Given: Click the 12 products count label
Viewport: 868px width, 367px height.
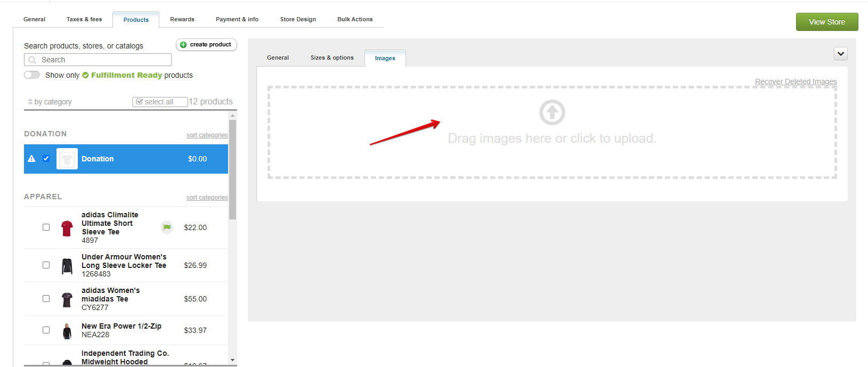Looking at the screenshot, I should [211, 102].
